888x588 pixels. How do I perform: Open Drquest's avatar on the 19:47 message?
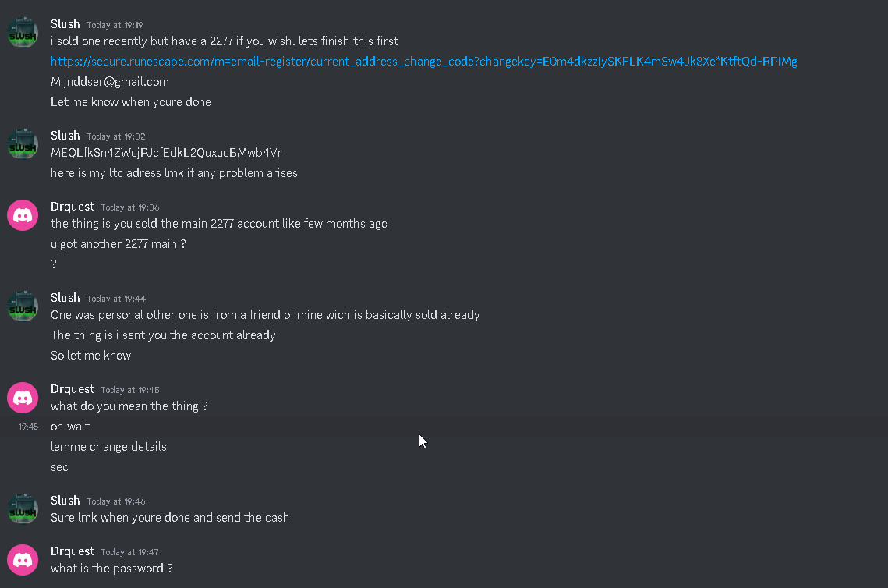23,560
